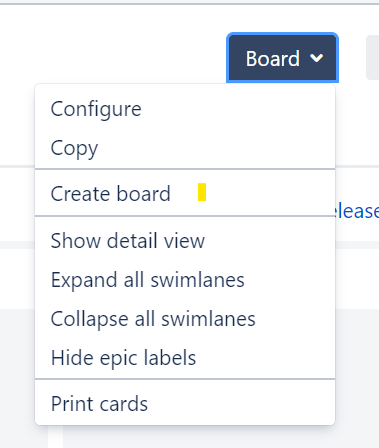379x448 pixels.
Task: Click the gray button right of Board
Action: coord(373,58)
